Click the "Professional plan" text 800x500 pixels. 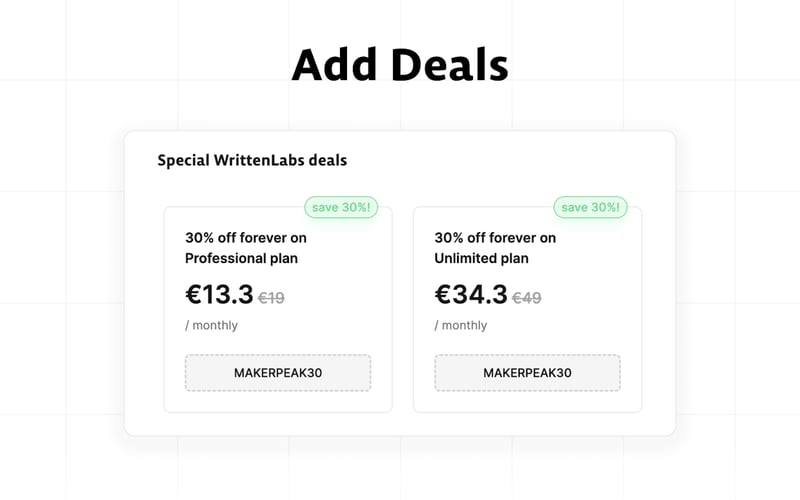tap(241, 258)
